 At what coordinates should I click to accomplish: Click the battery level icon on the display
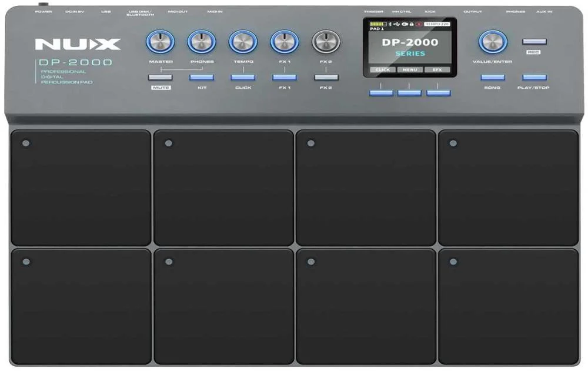coord(378,24)
